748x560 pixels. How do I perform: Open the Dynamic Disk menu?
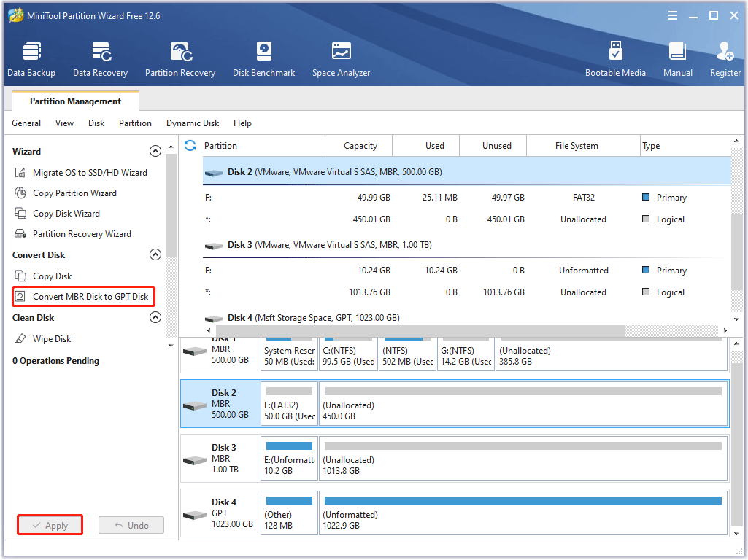click(193, 123)
